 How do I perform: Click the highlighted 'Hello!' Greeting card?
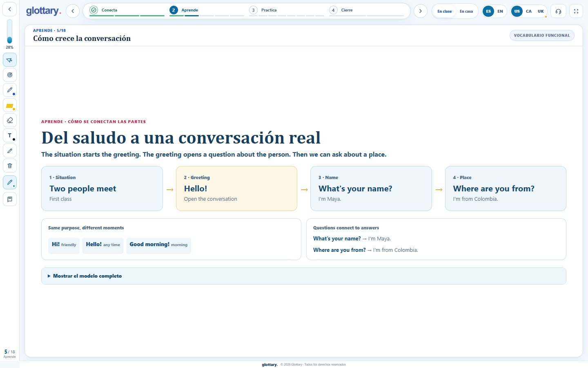[236, 188]
